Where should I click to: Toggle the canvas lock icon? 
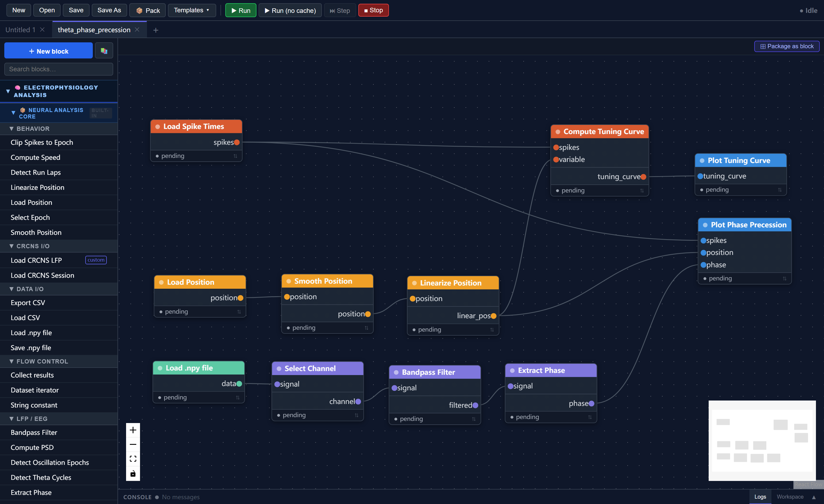tap(133, 474)
